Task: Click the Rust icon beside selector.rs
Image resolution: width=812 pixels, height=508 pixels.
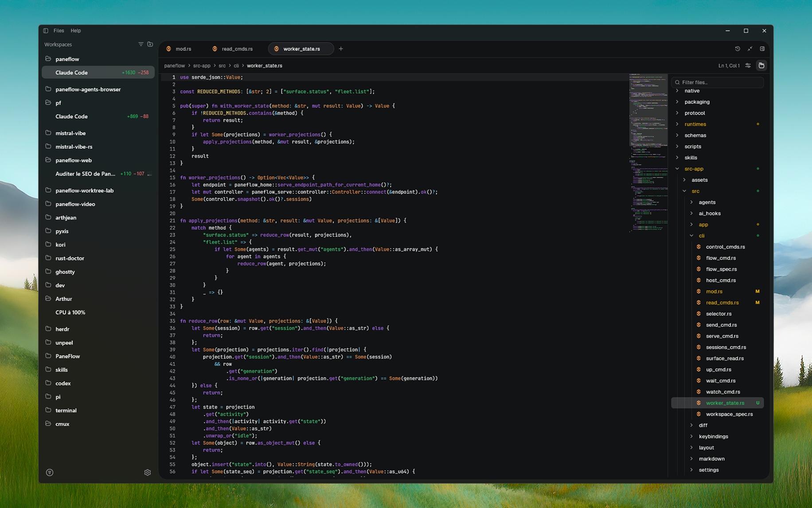Action: click(x=699, y=314)
